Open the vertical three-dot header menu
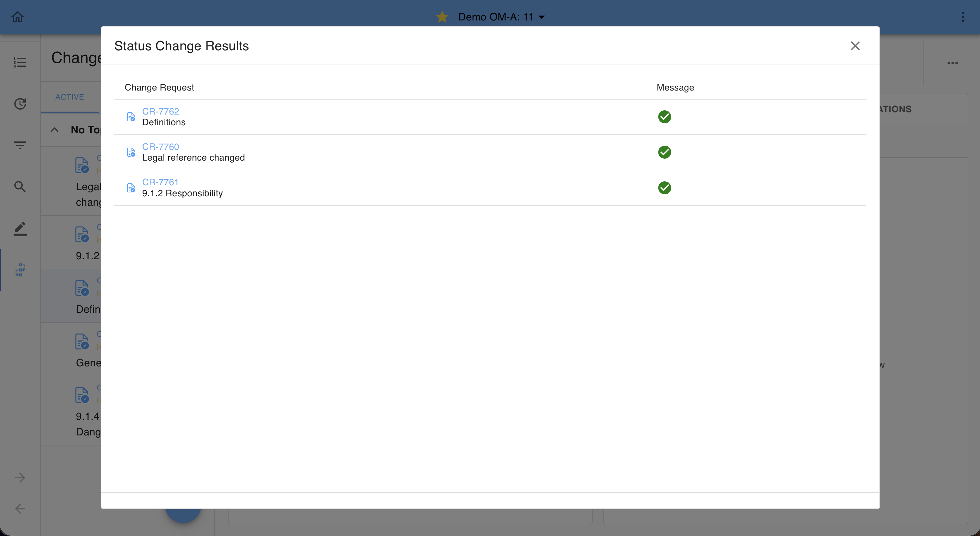 pyautogui.click(x=963, y=17)
